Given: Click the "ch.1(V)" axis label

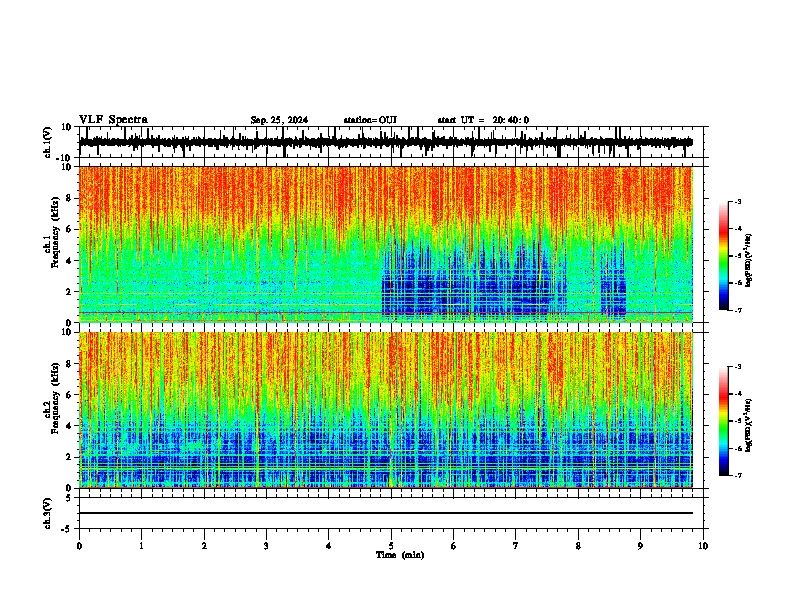Looking at the screenshot, I should click(x=48, y=142).
